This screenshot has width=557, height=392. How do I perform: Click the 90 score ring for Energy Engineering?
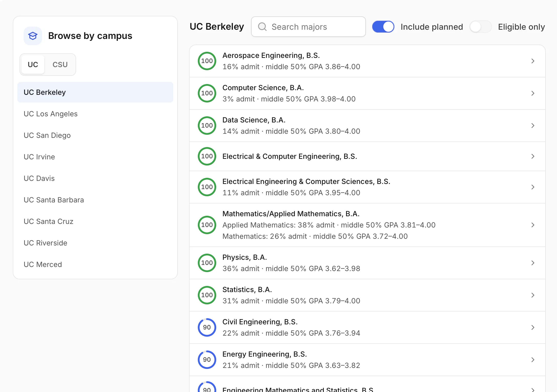tap(207, 360)
